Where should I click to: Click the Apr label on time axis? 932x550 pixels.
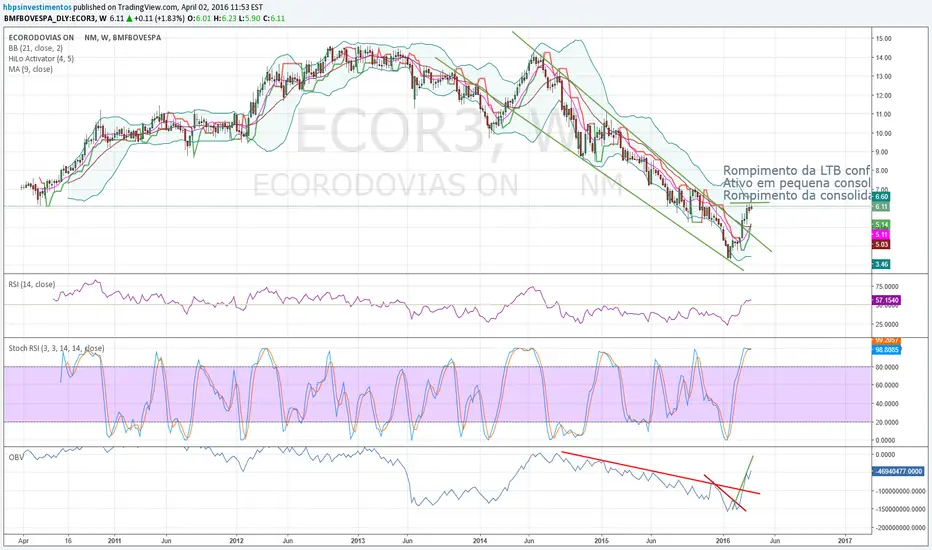click(x=23, y=541)
